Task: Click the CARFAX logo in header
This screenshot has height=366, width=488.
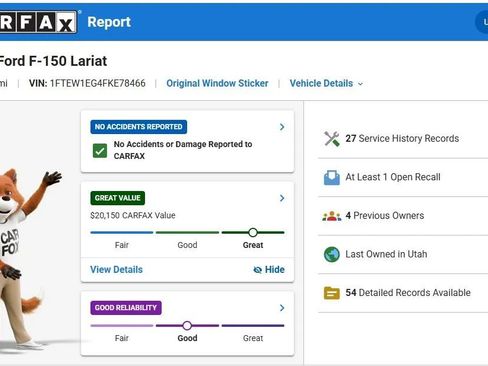Action: [x=38, y=22]
